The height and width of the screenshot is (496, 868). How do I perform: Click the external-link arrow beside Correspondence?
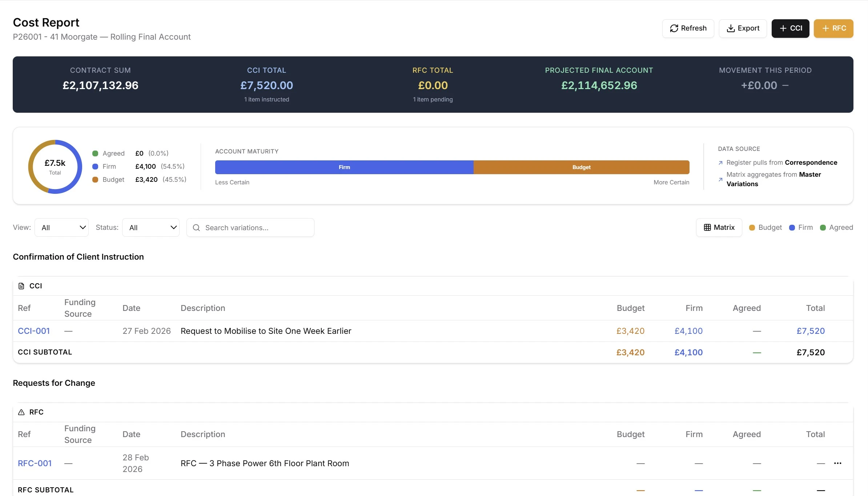pos(721,163)
